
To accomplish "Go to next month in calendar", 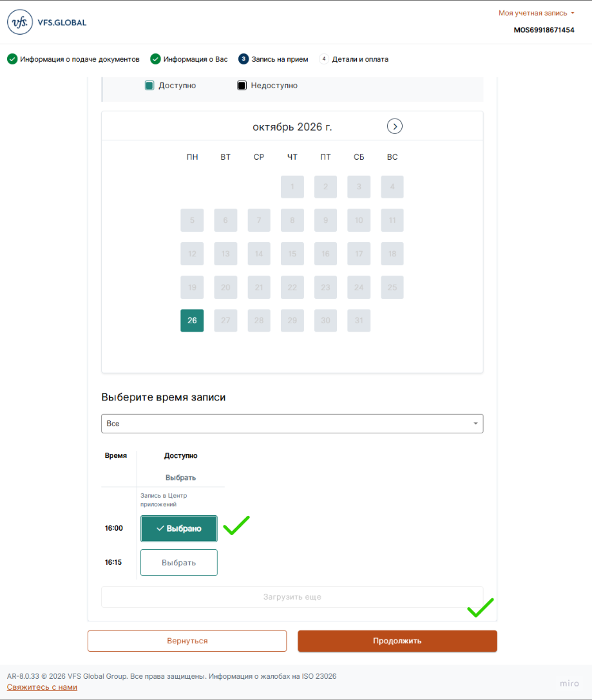I will [x=395, y=126].
